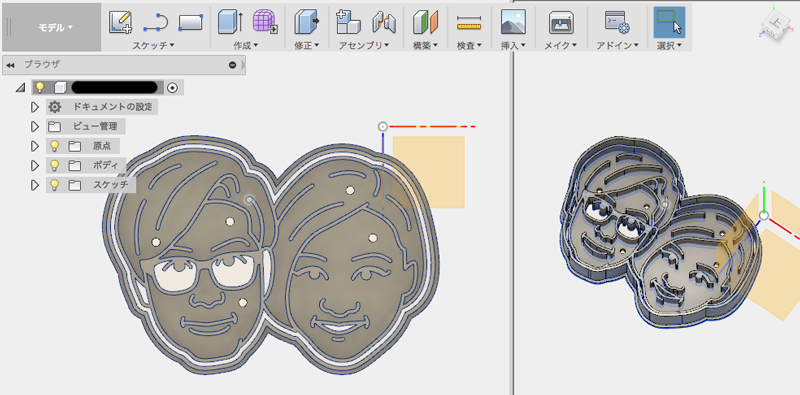
Task: Select the Rectangle sketch tool
Action: pos(190,22)
